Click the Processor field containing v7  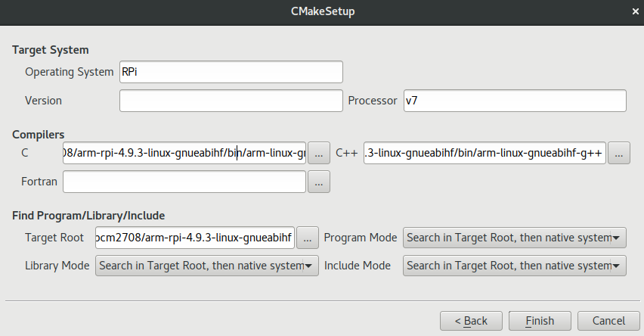pyautogui.click(x=515, y=101)
